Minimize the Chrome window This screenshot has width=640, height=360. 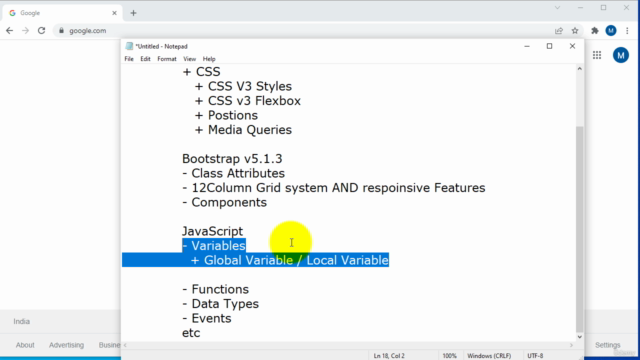[x=580, y=8]
